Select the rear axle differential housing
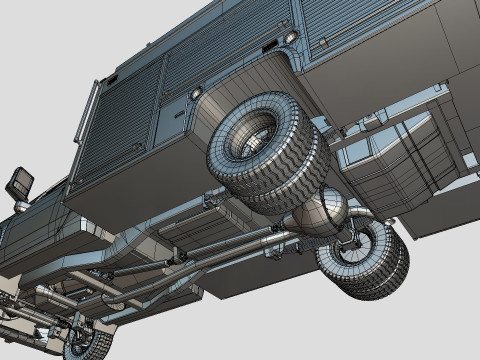Screen dimensions: 480x360 click(x=321, y=212)
